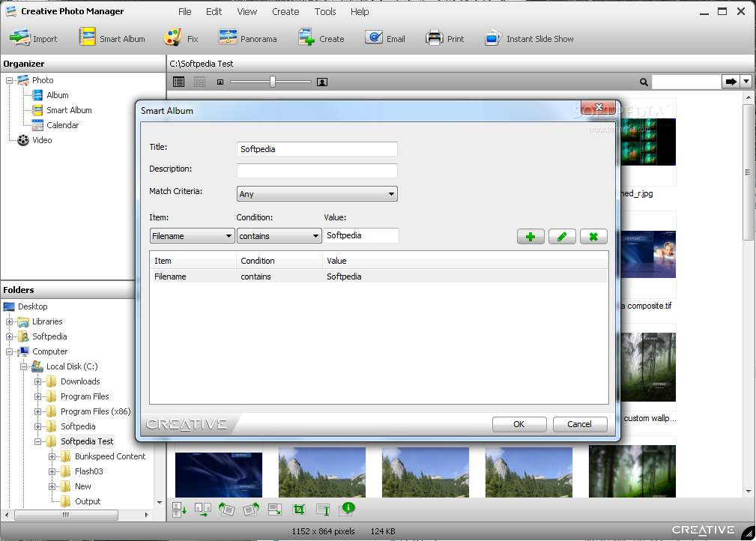Click the Value input field
Image resolution: width=756 pixels, height=541 pixels.
pos(361,235)
